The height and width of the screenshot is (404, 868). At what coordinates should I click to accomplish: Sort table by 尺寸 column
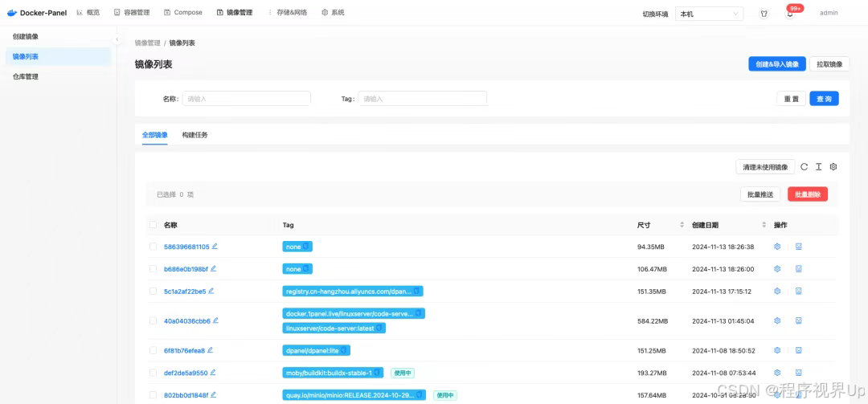click(682, 225)
